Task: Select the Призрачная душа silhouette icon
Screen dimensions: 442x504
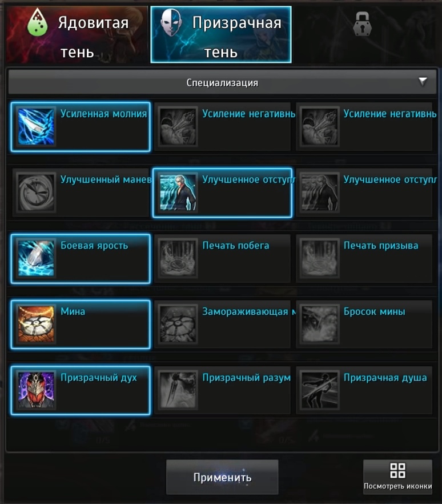Action: click(x=319, y=390)
